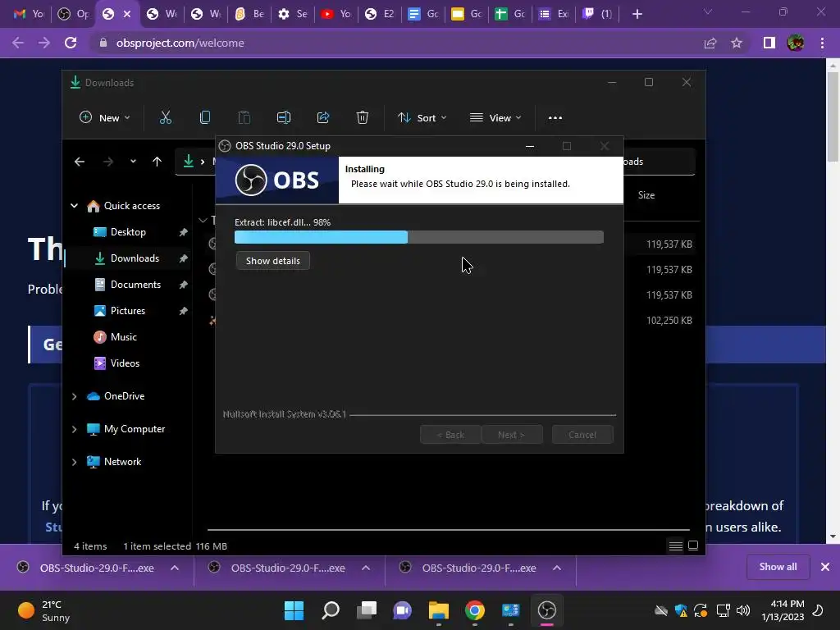Open File Explorer from the taskbar
This screenshot has height=630, width=840.
point(439,610)
